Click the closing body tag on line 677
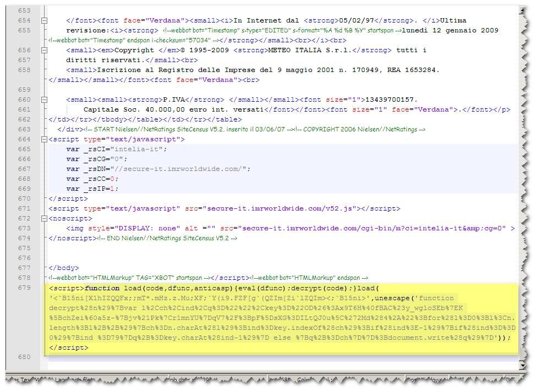This screenshot has height=392, width=537. pyautogui.click(x=64, y=268)
